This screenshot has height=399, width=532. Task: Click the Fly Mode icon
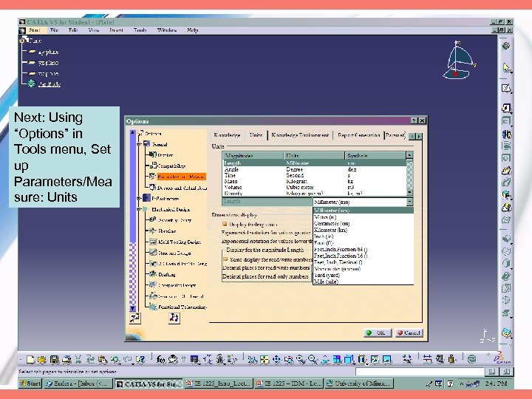pos(253,359)
